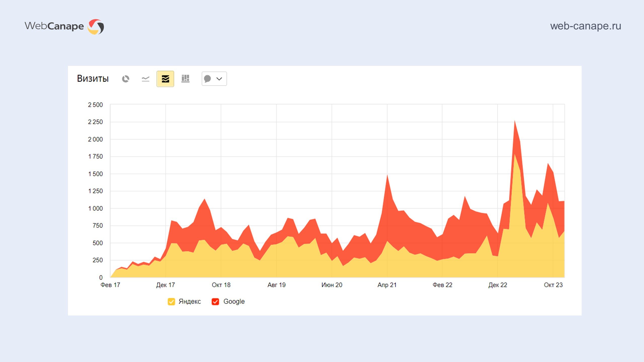The image size is (644, 362).
Task: Click the Визиты chart title
Action: coord(93,78)
